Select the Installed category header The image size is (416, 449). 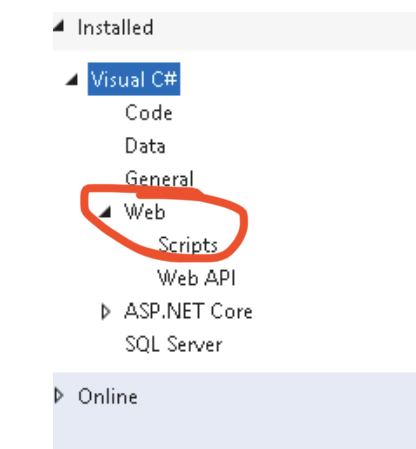click(x=115, y=27)
